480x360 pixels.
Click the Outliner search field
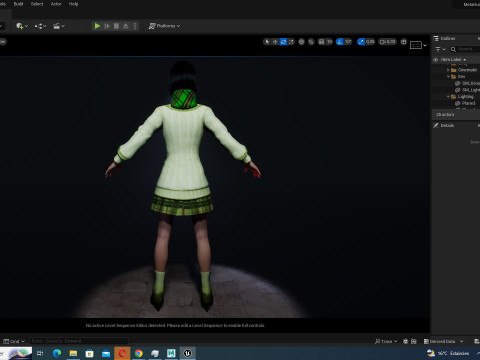click(x=465, y=49)
